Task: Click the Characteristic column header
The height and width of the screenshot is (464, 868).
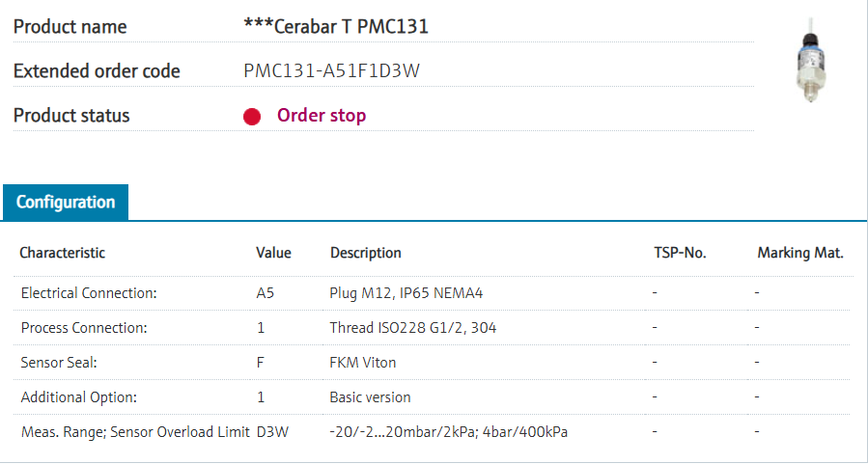Action: [63, 253]
